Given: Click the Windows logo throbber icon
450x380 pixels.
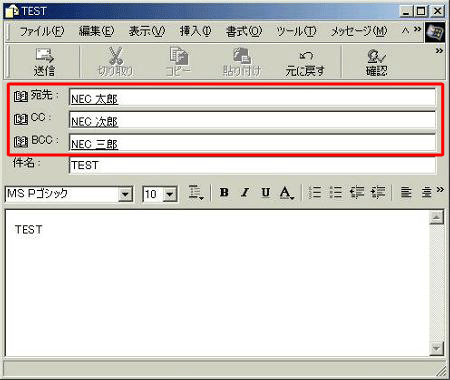Looking at the screenshot, I should click(x=435, y=32).
